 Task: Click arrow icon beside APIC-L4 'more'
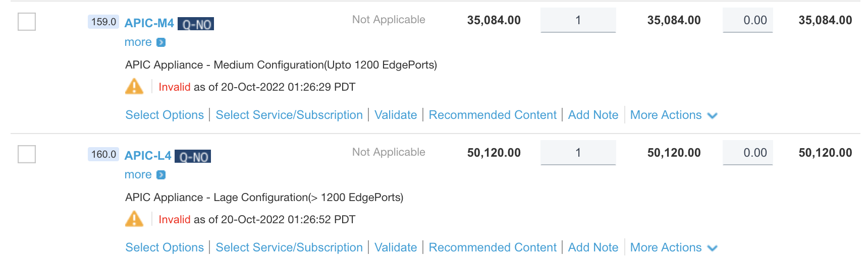[161, 175]
